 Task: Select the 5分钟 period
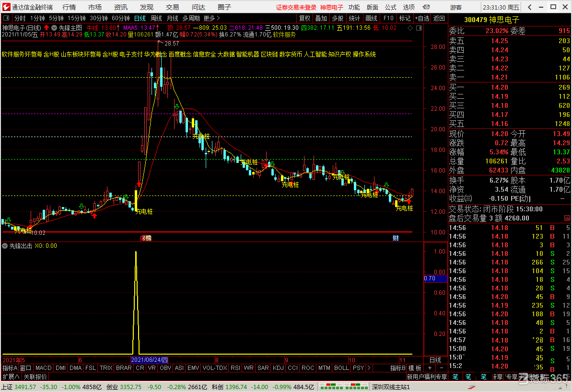[x=56, y=18]
